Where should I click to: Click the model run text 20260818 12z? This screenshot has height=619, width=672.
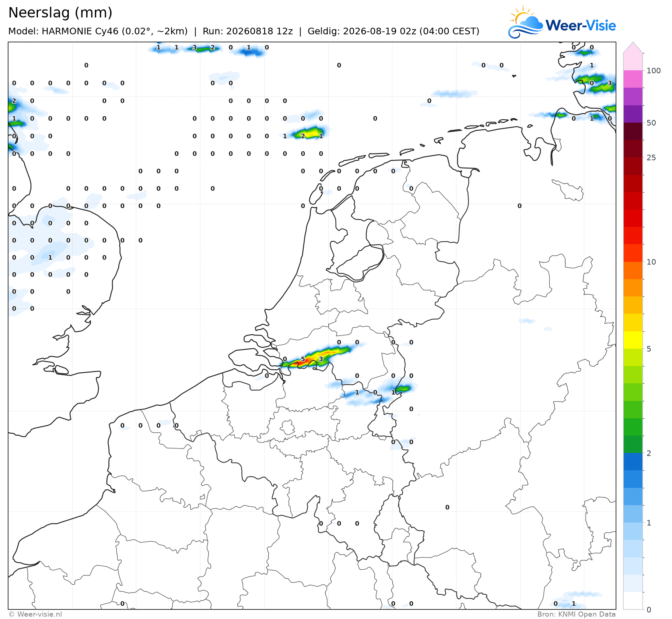[259, 31]
